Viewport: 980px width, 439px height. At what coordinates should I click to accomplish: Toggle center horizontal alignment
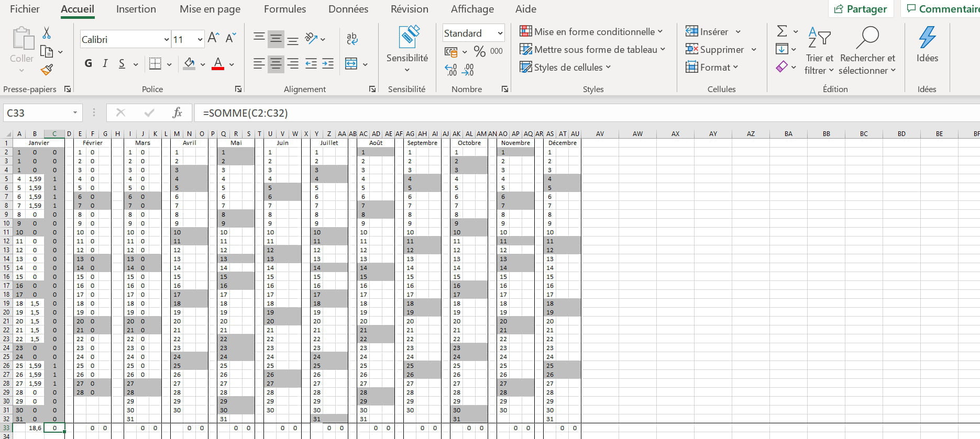click(x=276, y=64)
